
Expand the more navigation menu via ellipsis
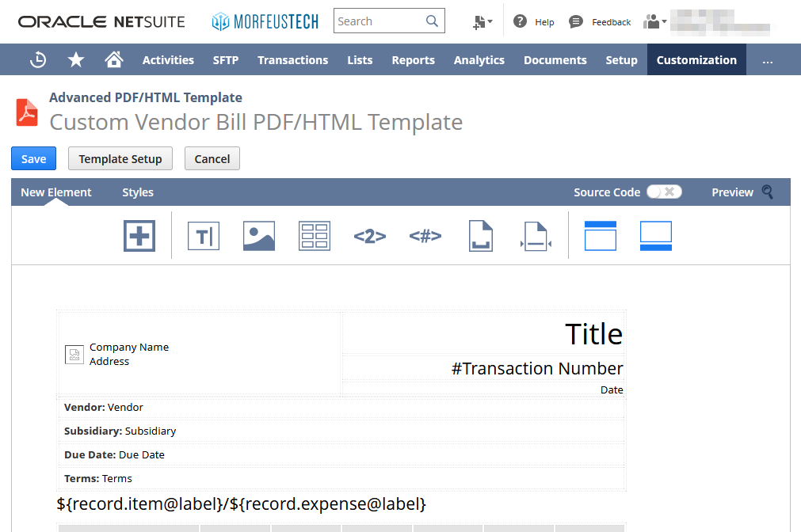tap(766, 59)
